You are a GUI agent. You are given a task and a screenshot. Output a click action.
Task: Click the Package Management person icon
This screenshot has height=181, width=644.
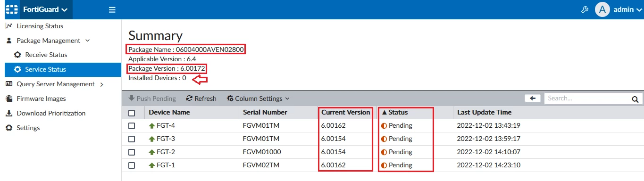(8, 41)
